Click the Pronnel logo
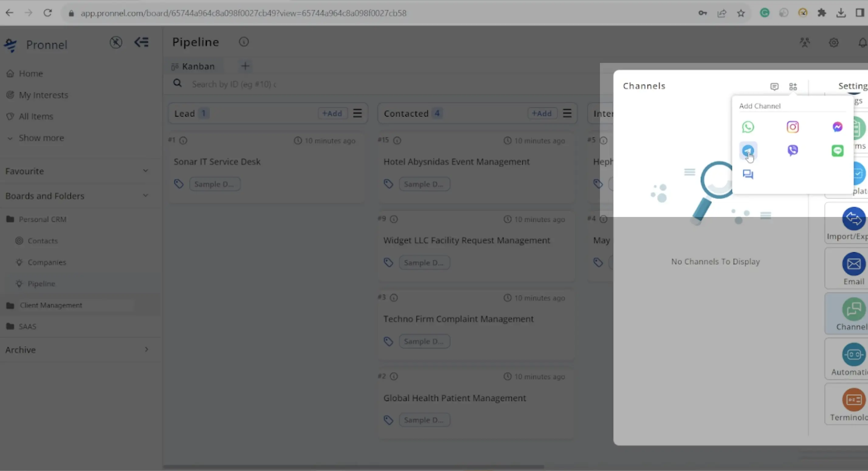This screenshot has height=471, width=868. tap(10, 45)
